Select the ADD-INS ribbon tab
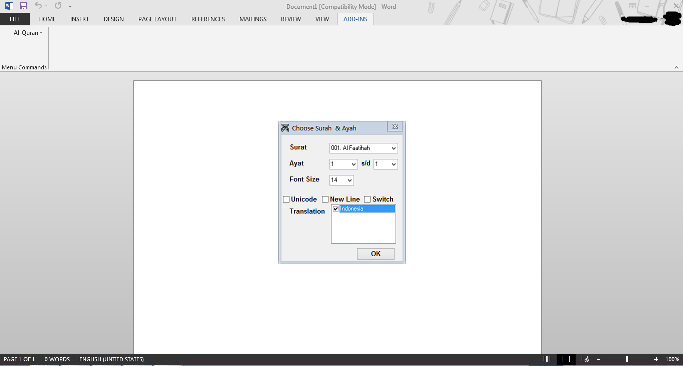 point(355,19)
